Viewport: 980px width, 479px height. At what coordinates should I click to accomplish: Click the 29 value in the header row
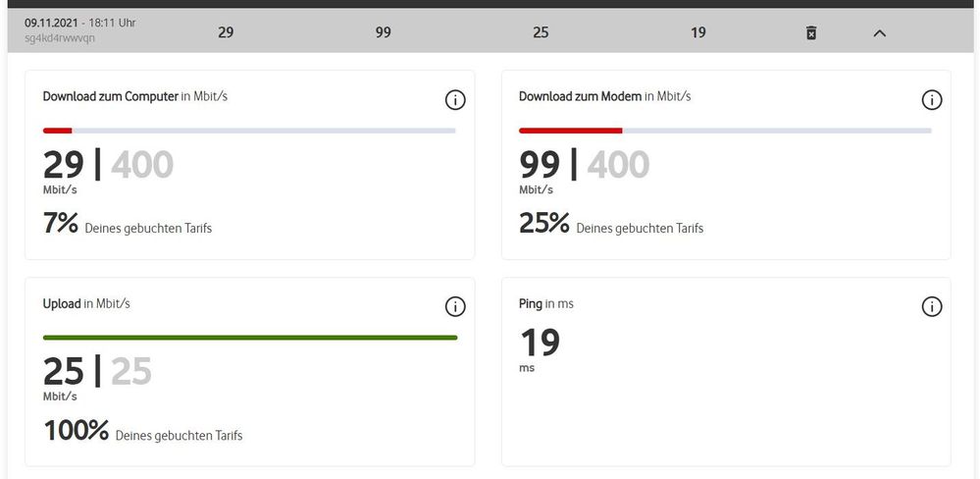point(226,32)
